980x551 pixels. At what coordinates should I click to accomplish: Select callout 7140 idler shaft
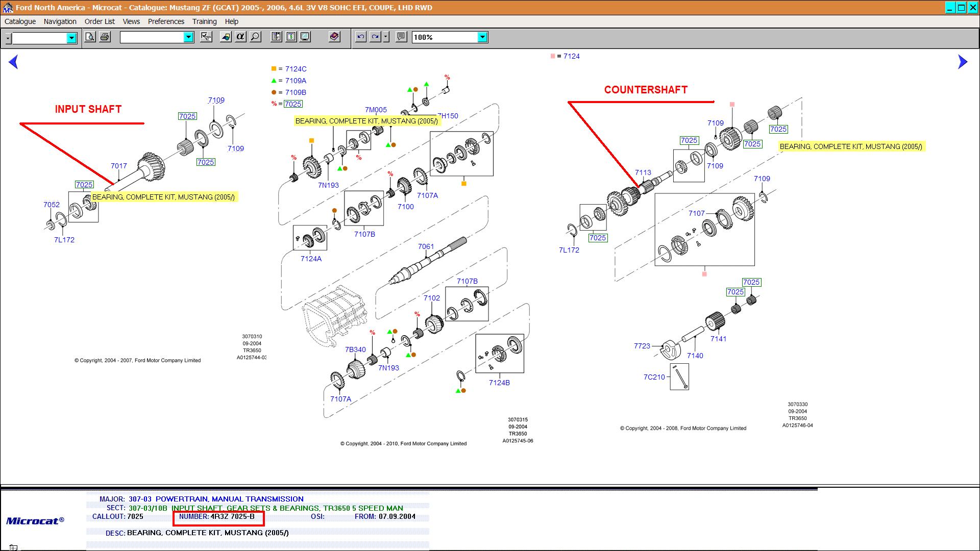pos(695,356)
